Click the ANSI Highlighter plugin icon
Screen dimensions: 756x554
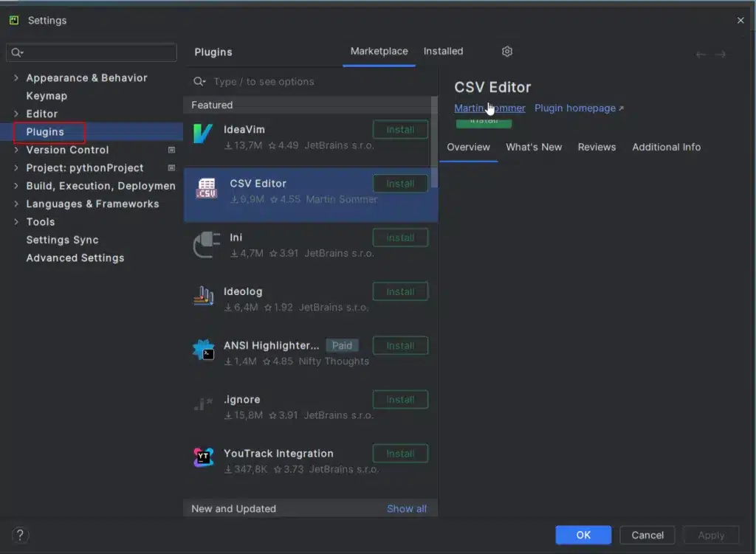pyautogui.click(x=203, y=349)
